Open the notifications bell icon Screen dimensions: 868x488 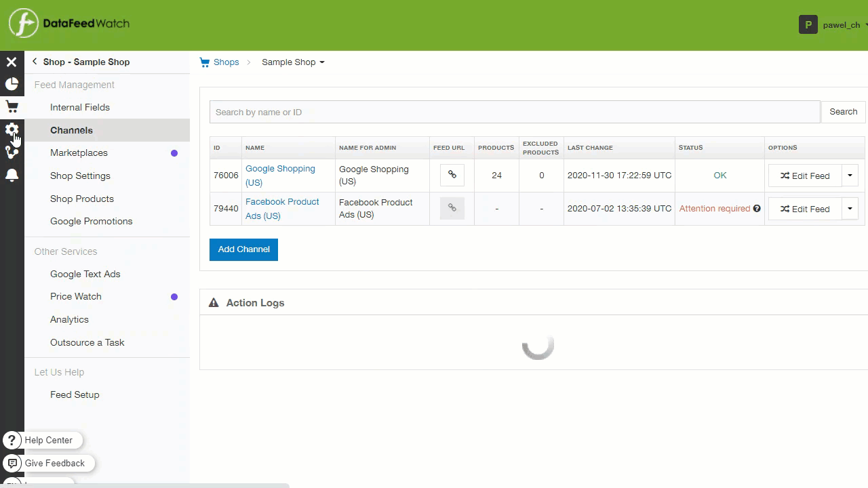12,176
